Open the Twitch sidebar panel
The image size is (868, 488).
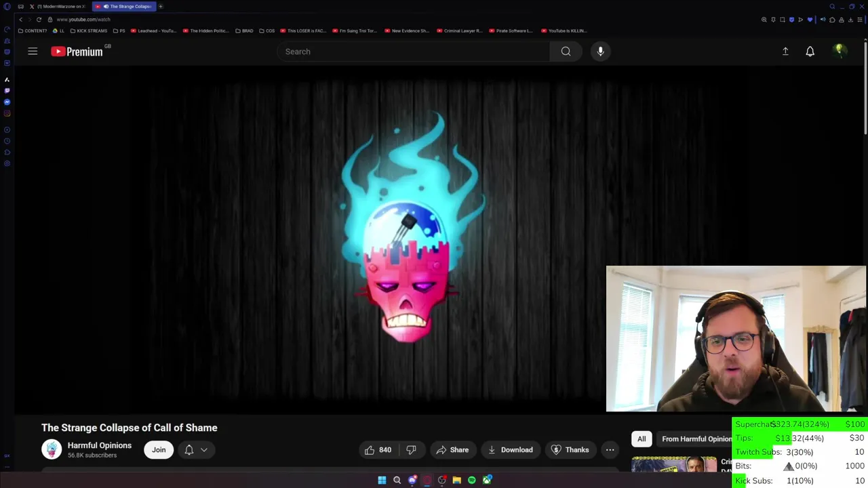pos(7,90)
